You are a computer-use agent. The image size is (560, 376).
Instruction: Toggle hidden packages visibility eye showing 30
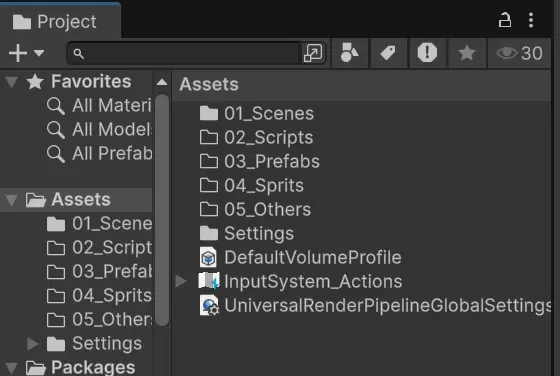point(520,53)
